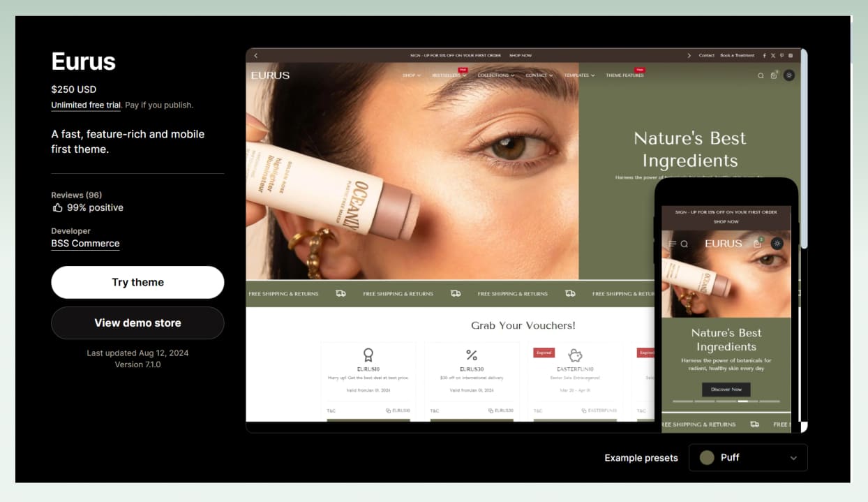The height and width of the screenshot is (502, 868).
Task: Click the EURUS logo in mobile preview
Action: pos(724,244)
